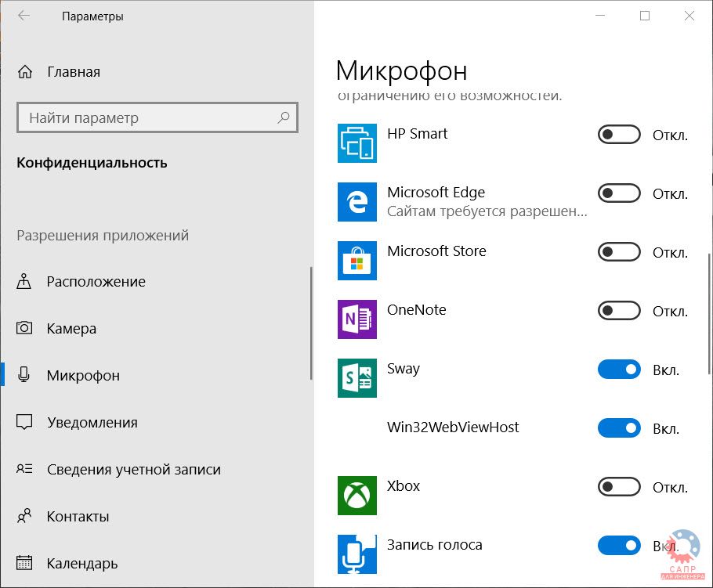Click the Уведомления notification icon
Viewport: 713px width, 588px height.
point(24,422)
